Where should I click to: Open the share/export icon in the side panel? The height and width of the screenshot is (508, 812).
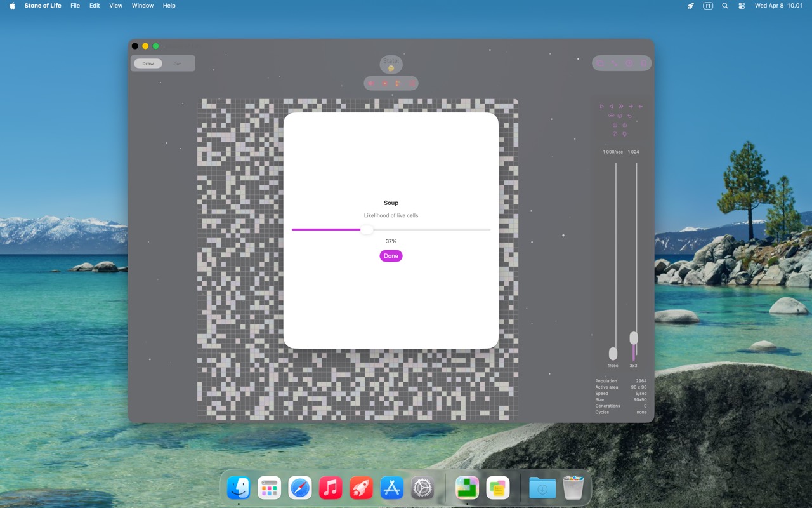coord(625,125)
